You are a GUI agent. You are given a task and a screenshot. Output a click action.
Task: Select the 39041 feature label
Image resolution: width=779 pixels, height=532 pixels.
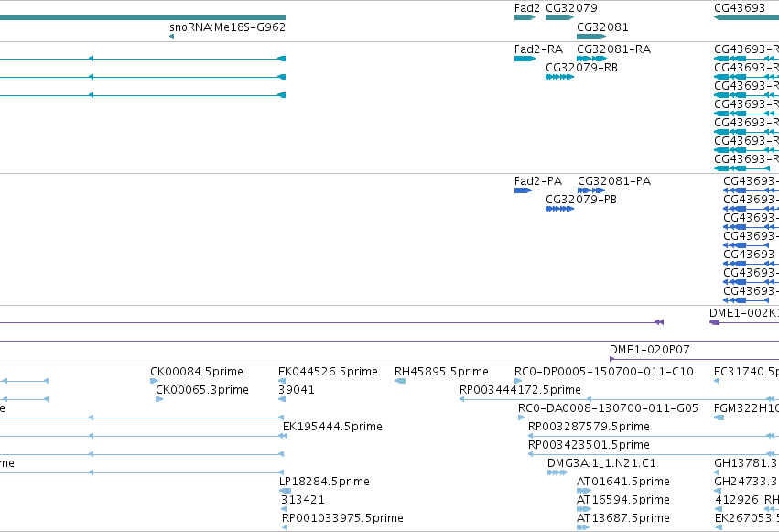coord(296,390)
